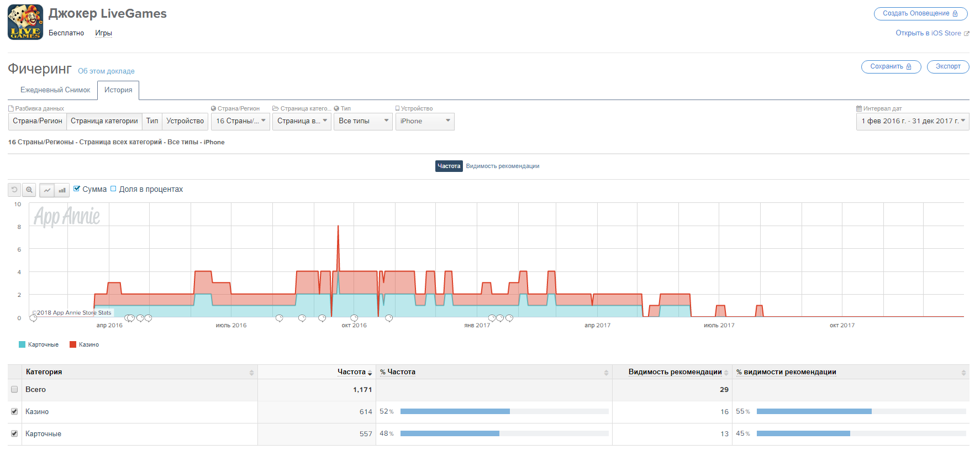Screen dimensions: 980x455
Task: Toggle the Карточные row checkbox
Action: (14, 433)
